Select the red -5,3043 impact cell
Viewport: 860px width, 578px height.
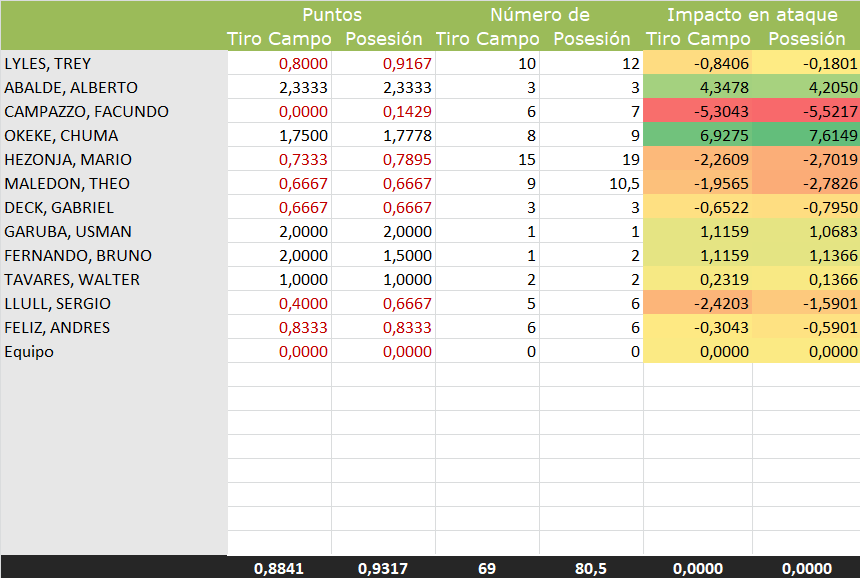698,111
